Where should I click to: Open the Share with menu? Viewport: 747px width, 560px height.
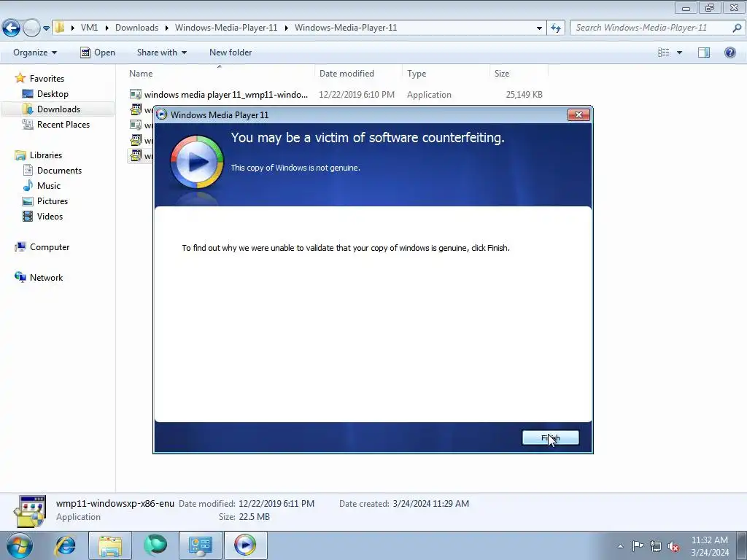click(x=161, y=52)
